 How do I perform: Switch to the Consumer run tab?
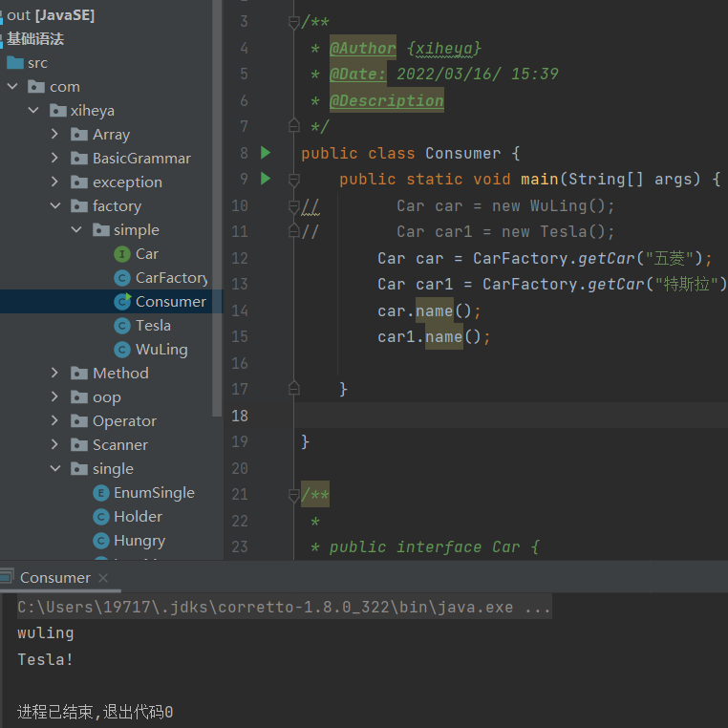(x=55, y=578)
